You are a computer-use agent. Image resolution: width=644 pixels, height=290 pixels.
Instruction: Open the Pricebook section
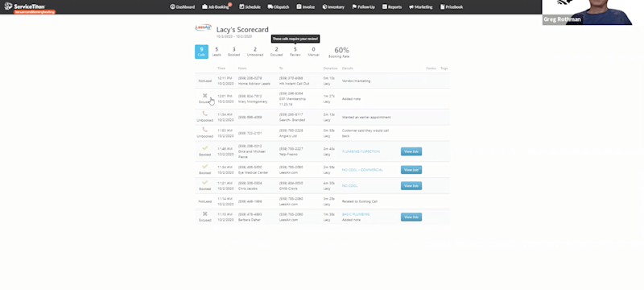click(x=452, y=7)
